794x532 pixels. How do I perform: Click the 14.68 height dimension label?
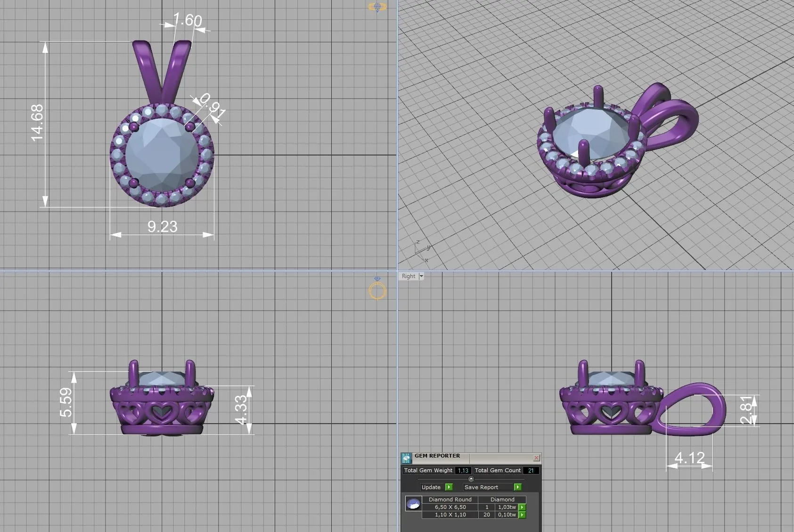point(37,123)
